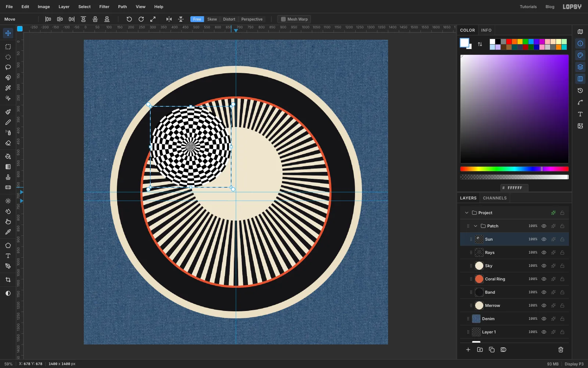Select the Clone Stamp tool
The height and width of the screenshot is (368, 588).
pyautogui.click(x=8, y=177)
